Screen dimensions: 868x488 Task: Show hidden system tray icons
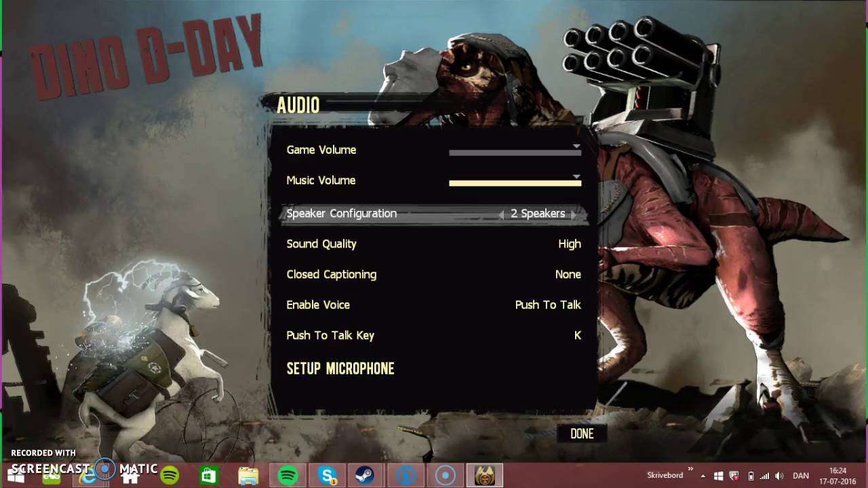(703, 476)
